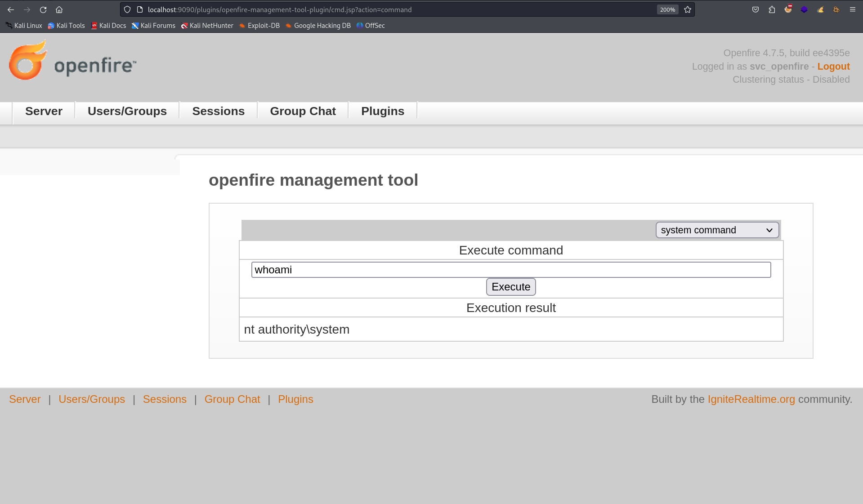
Task: Go back to the previous page
Action: tap(11, 9)
